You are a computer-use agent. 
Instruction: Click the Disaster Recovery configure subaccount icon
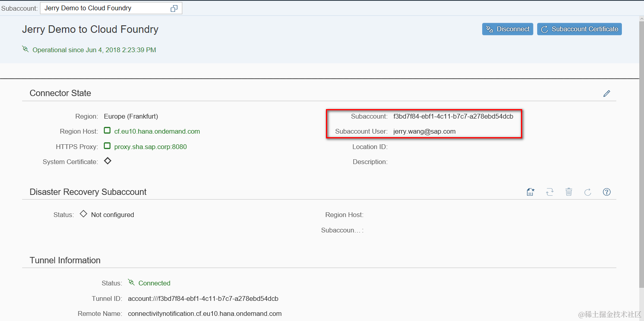(530, 192)
